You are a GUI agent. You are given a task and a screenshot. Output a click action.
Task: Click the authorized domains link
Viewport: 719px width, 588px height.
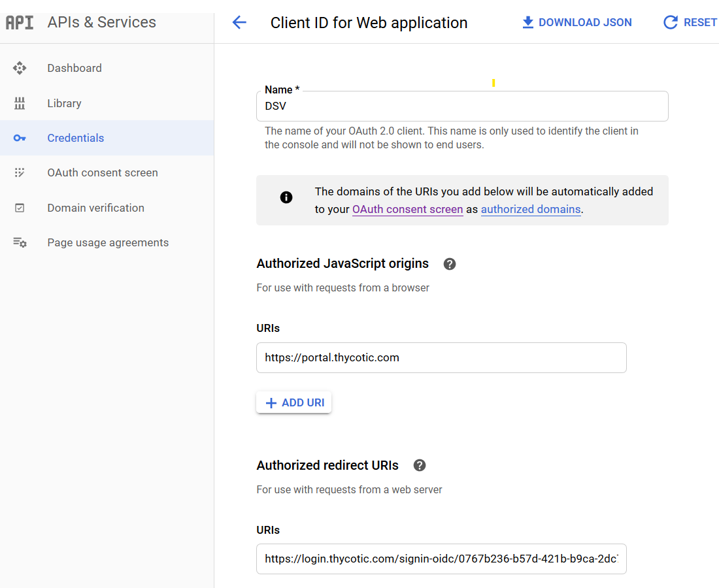pos(531,210)
